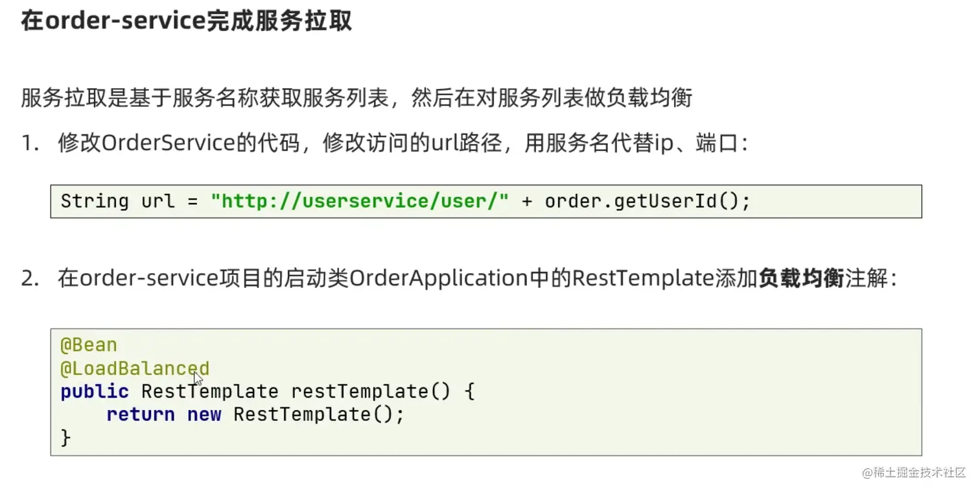Click the sentence about 服务拉取 and 负载均衡

click(x=356, y=99)
